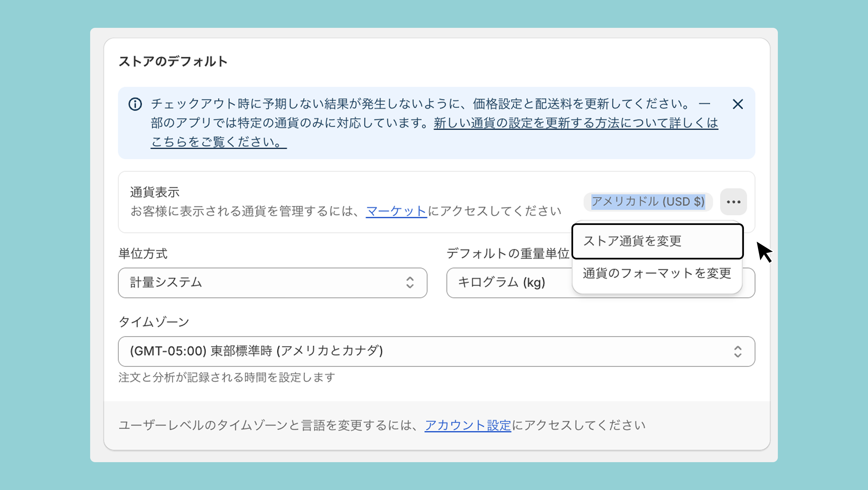Open the three-dot currency options menu

coord(733,202)
